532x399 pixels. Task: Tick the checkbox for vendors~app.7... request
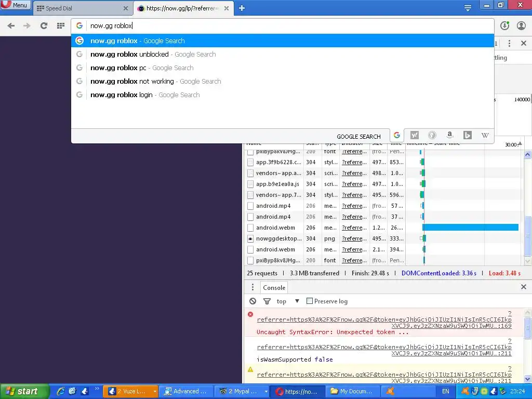[250, 195]
